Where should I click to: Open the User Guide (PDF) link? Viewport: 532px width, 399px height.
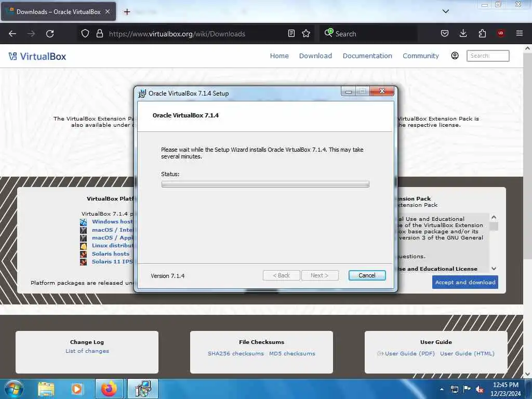(x=409, y=353)
